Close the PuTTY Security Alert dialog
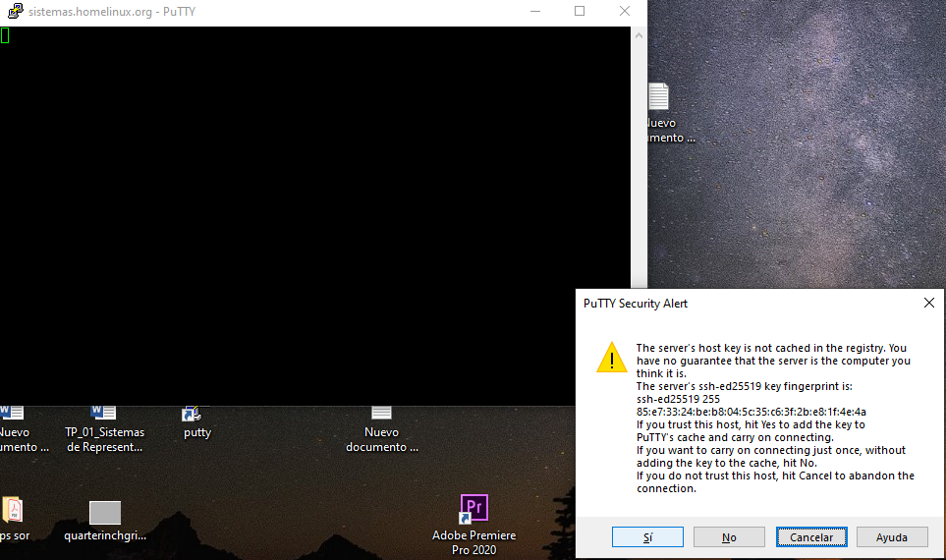Viewport: 946px width, 560px height. point(928,304)
